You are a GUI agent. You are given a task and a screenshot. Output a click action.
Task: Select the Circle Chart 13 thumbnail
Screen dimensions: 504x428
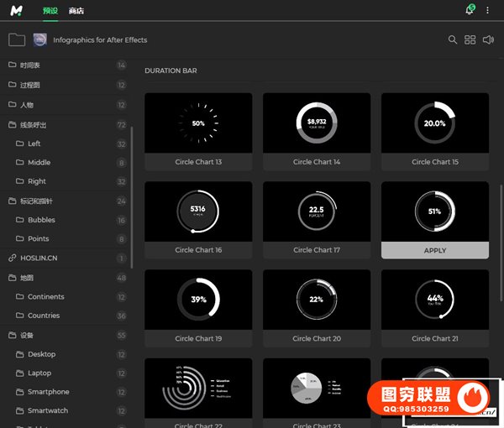(198, 123)
